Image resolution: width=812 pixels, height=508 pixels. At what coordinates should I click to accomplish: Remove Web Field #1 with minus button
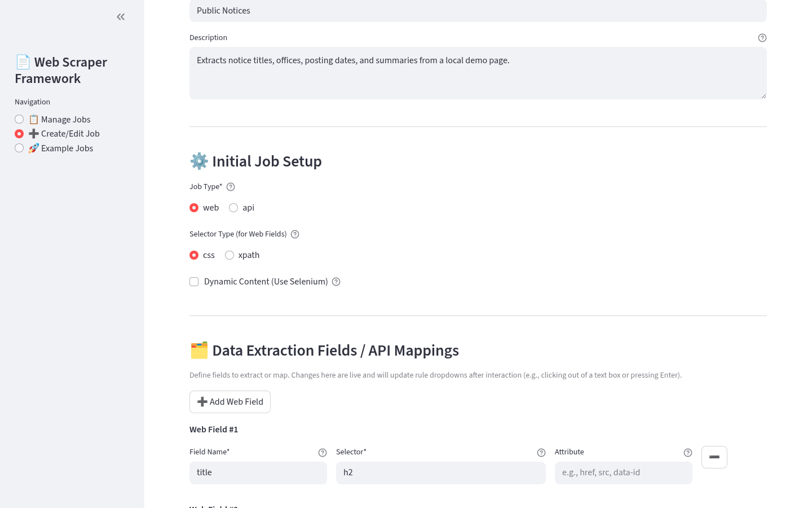pos(714,457)
